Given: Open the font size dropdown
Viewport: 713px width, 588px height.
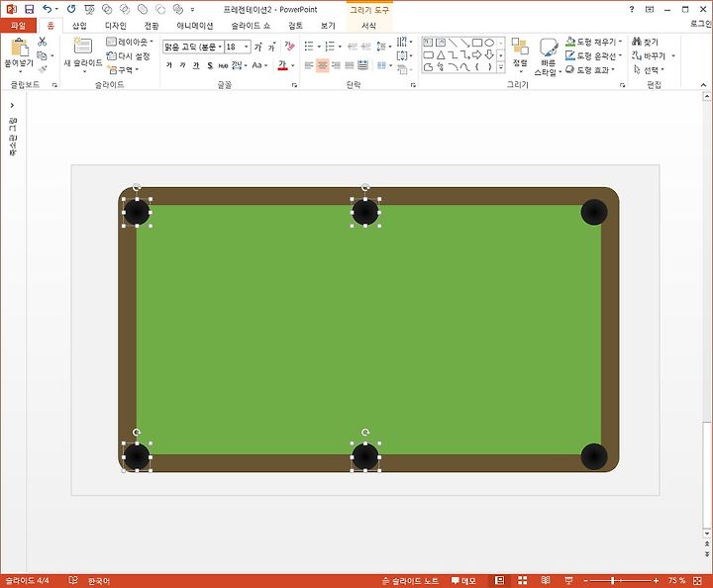Looking at the screenshot, I should (x=247, y=47).
